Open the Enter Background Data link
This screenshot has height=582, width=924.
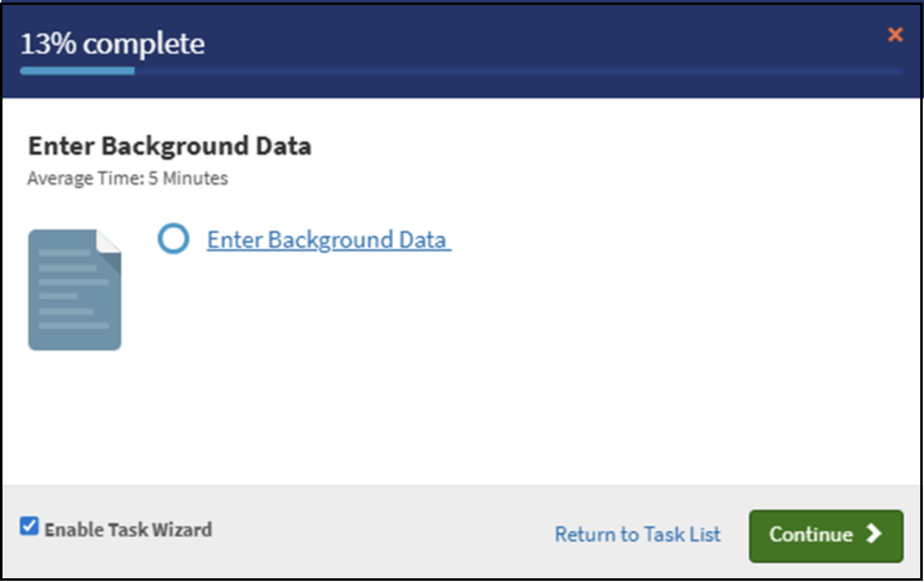click(329, 240)
